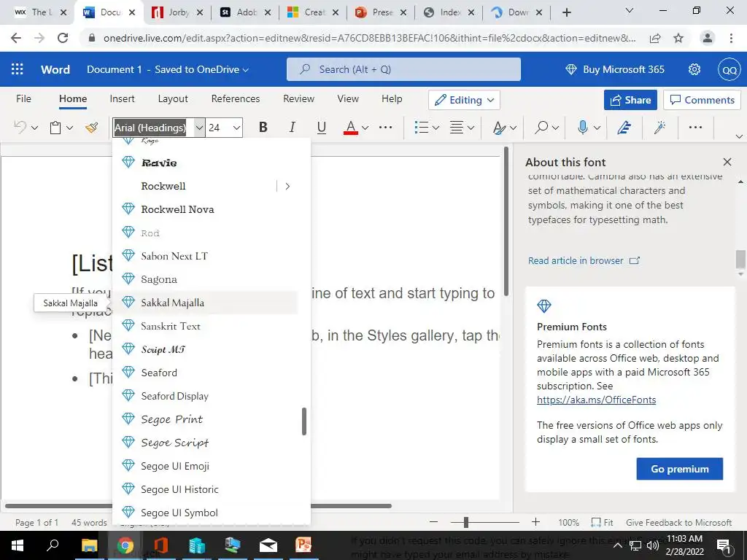Viewport: 747px width, 560px height.
Task: Click the Undo icon in ribbon
Action: pyautogui.click(x=20, y=127)
